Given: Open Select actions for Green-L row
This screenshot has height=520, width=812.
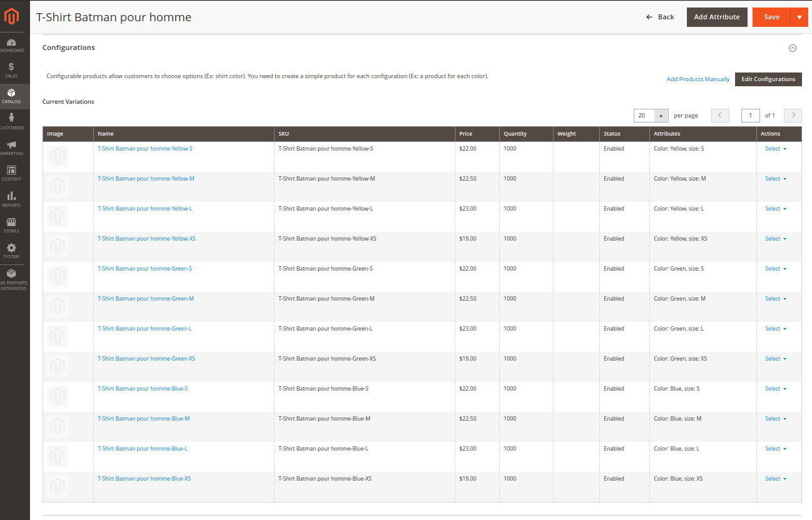Looking at the screenshot, I should pos(776,329).
